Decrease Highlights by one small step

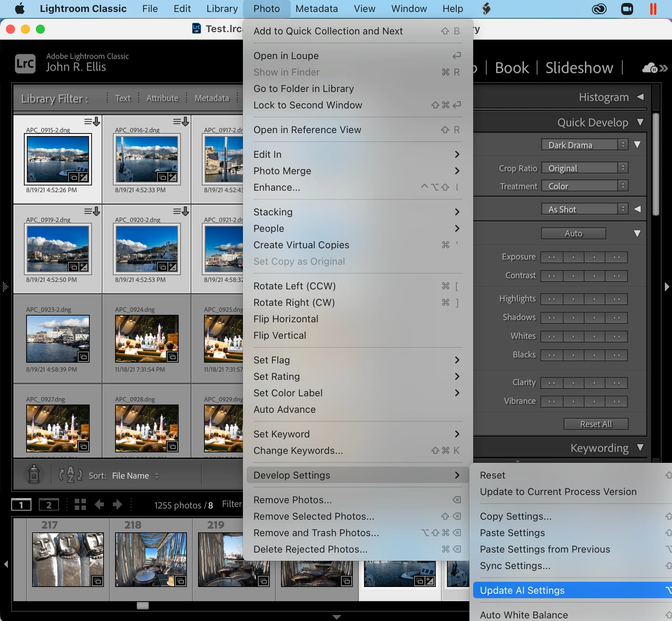click(x=573, y=299)
